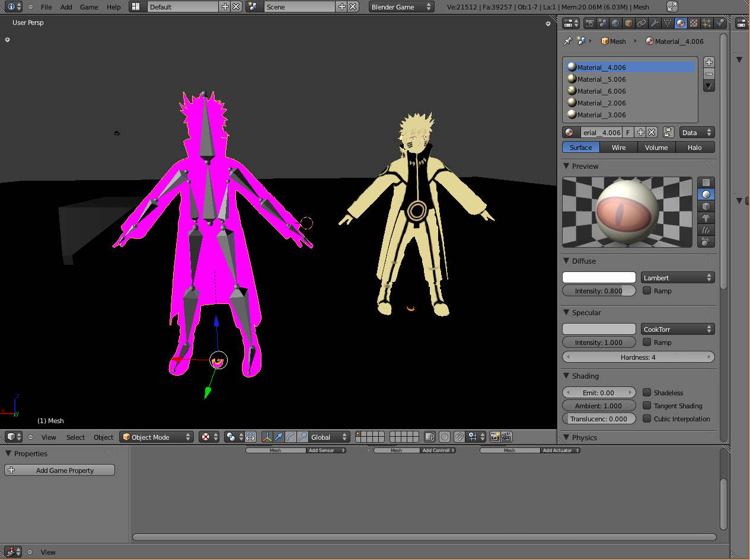Open the Modifiers wrench tab
Viewport: 750px width, 560px height.
pyautogui.click(x=655, y=23)
